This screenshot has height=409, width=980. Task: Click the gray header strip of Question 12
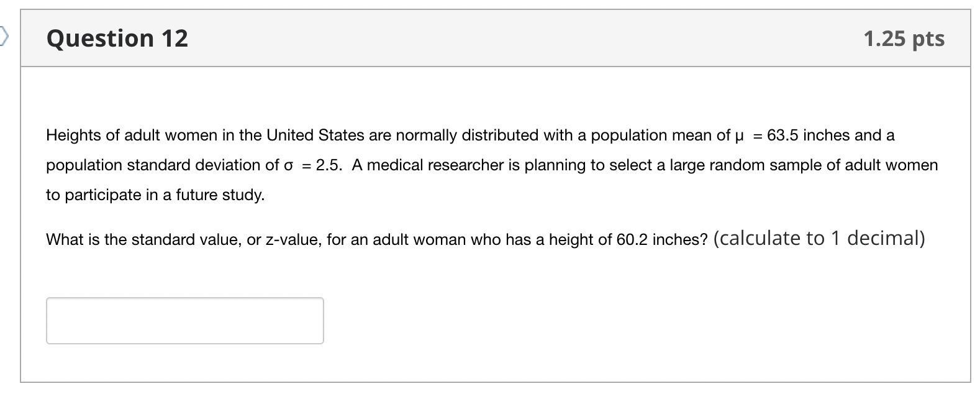click(559, 39)
